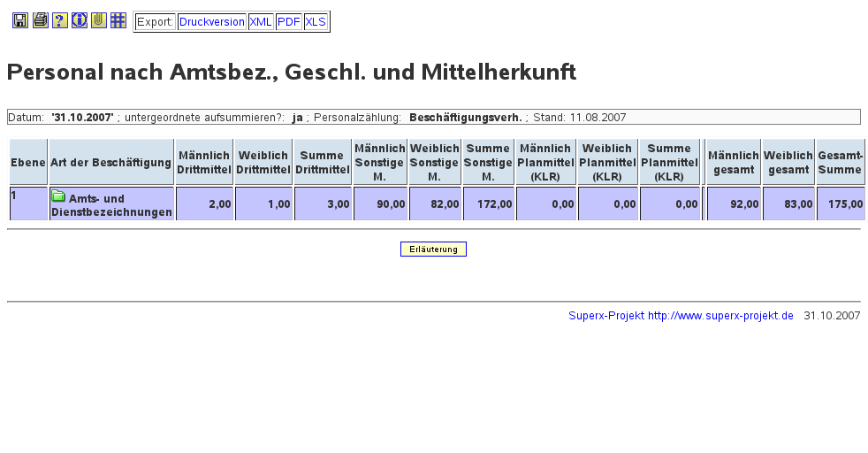Click the Gesamt-Summe column header

(840, 163)
